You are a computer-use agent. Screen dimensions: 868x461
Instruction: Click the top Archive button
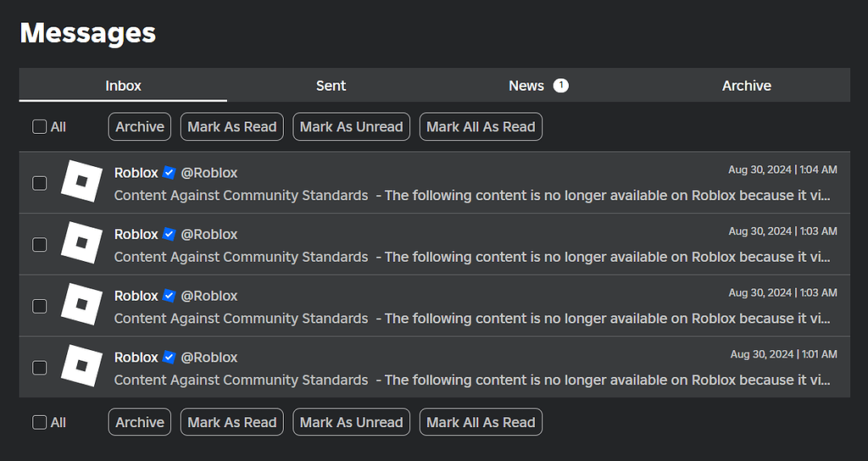[x=140, y=127]
